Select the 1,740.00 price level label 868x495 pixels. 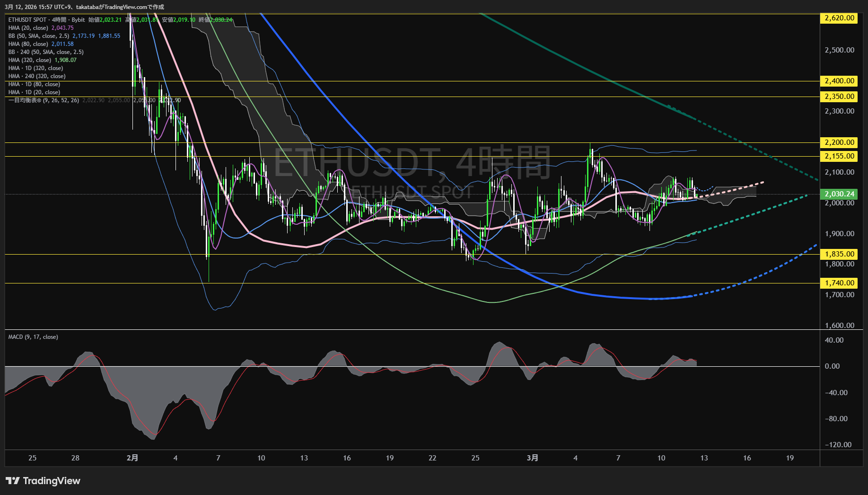[839, 283]
